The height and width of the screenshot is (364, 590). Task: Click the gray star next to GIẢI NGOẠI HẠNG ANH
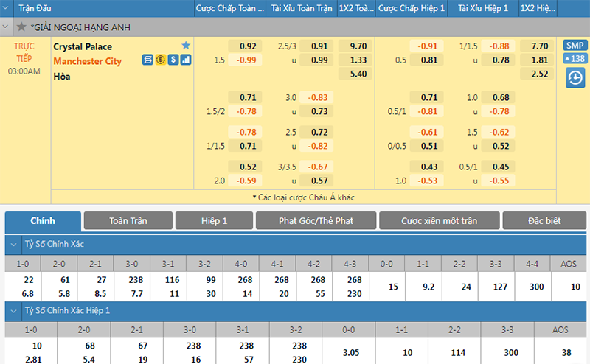pos(21,27)
